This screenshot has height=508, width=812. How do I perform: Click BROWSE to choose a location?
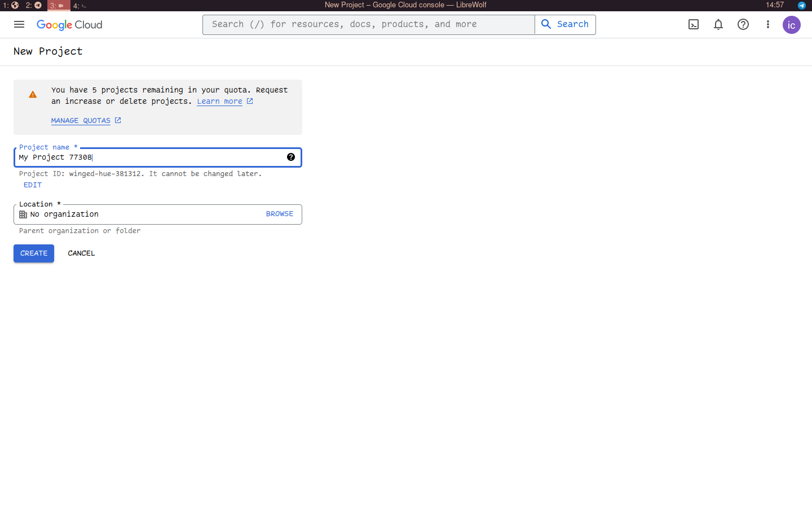(x=280, y=214)
